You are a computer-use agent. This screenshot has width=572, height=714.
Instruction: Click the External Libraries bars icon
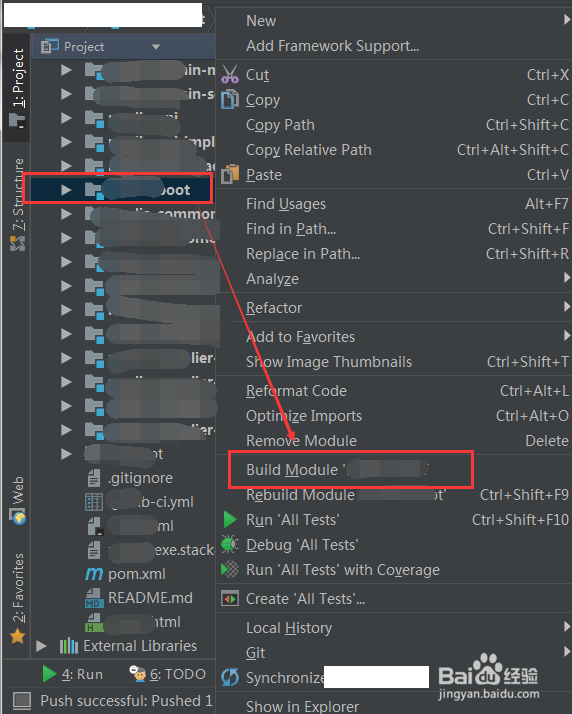pyautogui.click(x=69, y=646)
